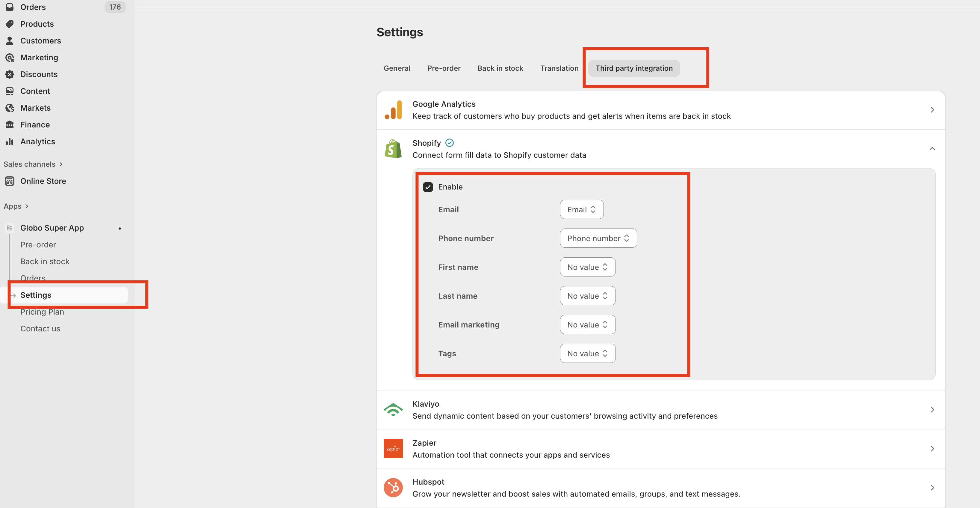The width and height of the screenshot is (980, 508).
Task: Click the Shopify verified checkmark badge
Action: pos(449,143)
